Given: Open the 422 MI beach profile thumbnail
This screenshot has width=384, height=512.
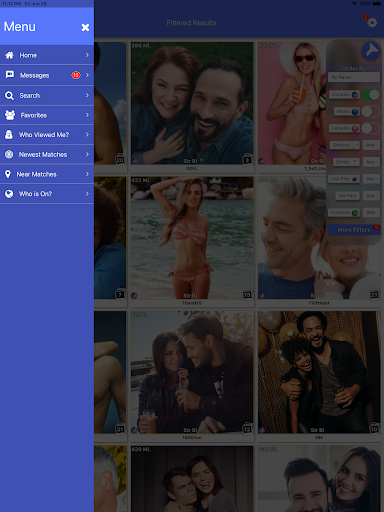Looking at the screenshot, I should pos(192,238).
